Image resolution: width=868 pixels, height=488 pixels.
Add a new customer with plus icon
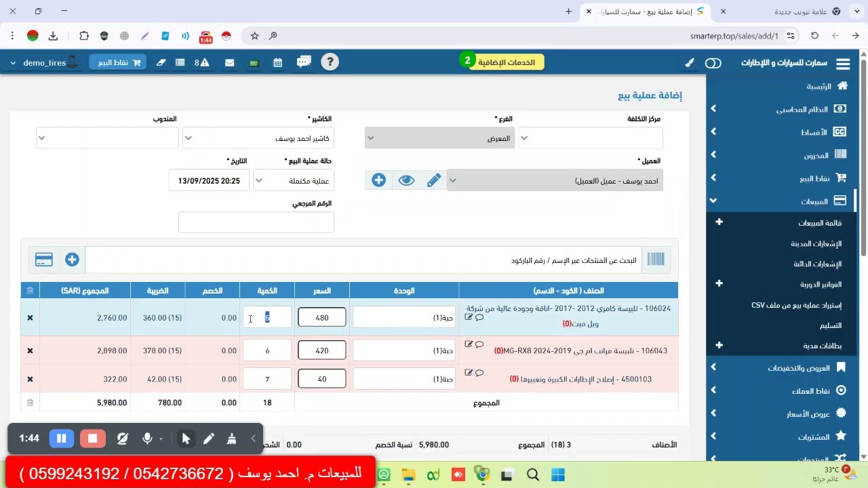tap(379, 180)
